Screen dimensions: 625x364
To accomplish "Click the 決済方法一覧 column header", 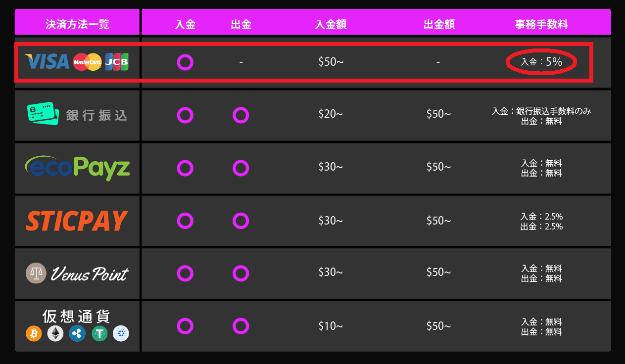I will point(77,24).
